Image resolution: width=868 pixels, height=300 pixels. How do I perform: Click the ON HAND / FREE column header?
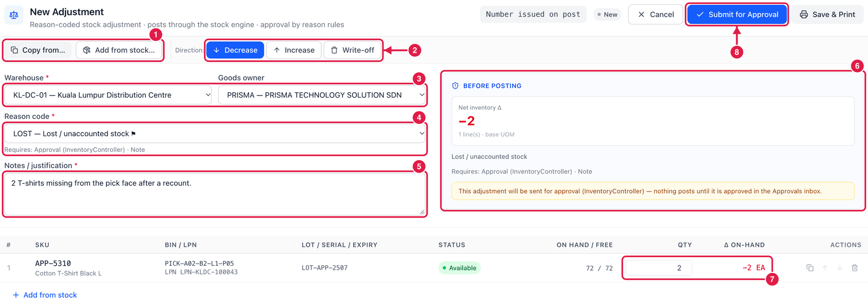point(585,245)
